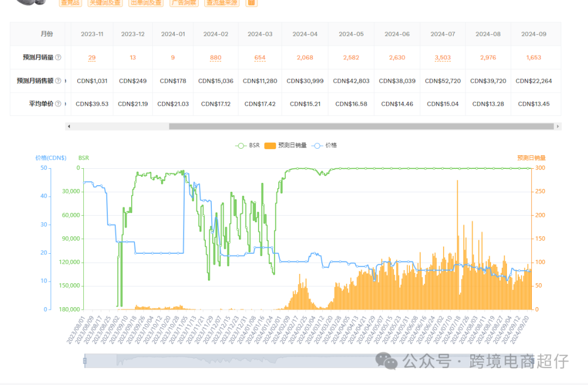Image resolution: width=588 pixels, height=385 pixels.
Task: Click monthly sales value 2,630
Action: pyautogui.click(x=397, y=57)
